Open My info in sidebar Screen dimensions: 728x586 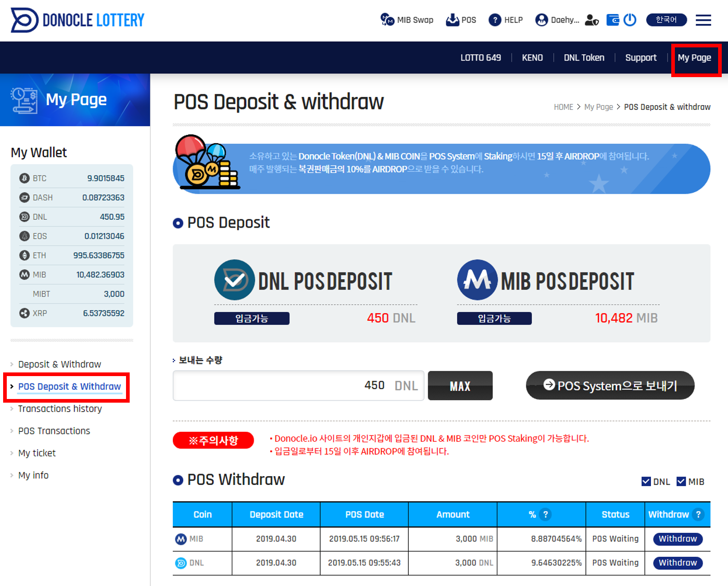[33, 475]
